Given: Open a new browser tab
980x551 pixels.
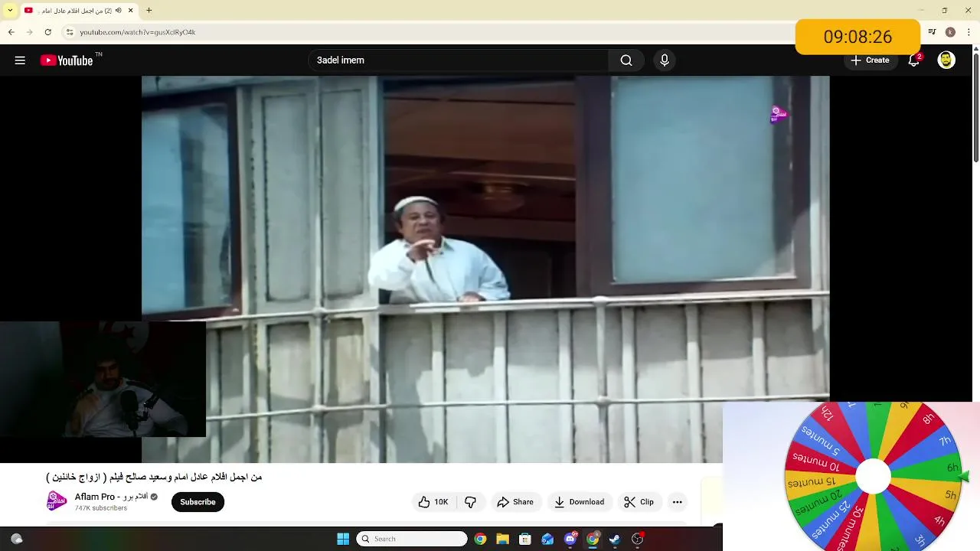Looking at the screenshot, I should [x=149, y=11].
